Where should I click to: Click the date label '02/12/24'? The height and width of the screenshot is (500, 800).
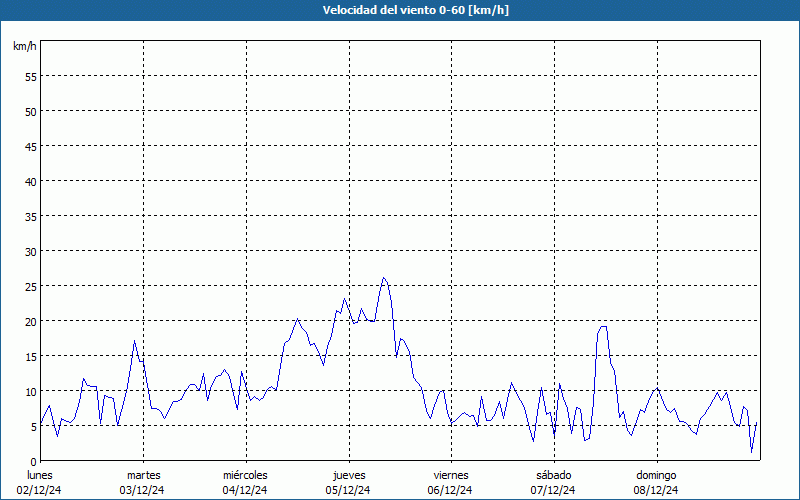(39, 490)
